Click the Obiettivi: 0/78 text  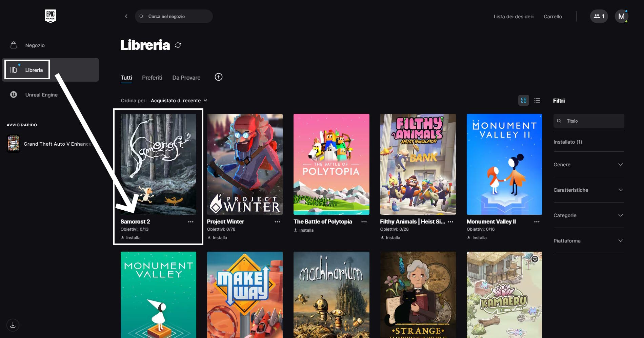point(221,229)
